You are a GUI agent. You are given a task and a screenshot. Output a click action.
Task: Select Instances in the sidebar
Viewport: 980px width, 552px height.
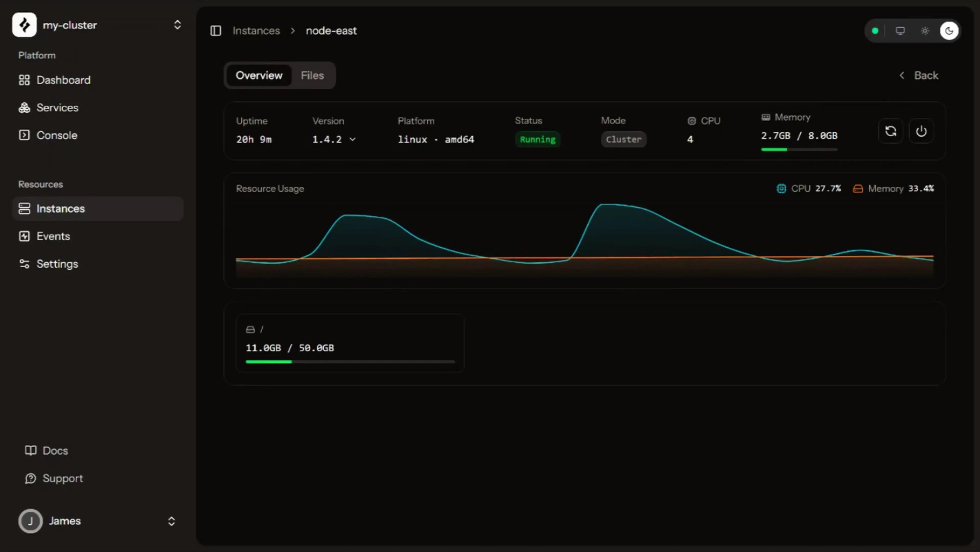[x=98, y=209]
